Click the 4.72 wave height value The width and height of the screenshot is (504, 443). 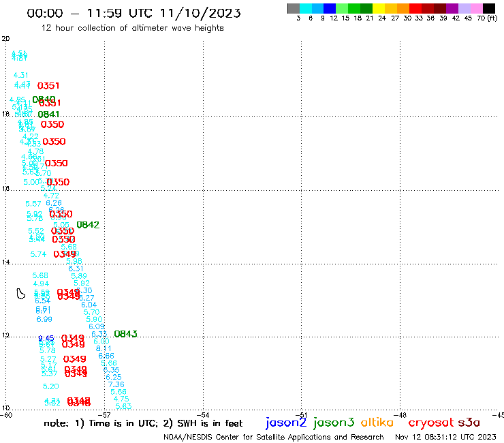[51, 196]
